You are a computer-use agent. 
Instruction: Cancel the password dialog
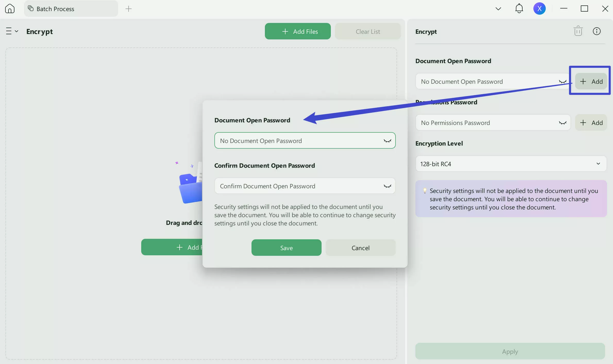point(360,248)
